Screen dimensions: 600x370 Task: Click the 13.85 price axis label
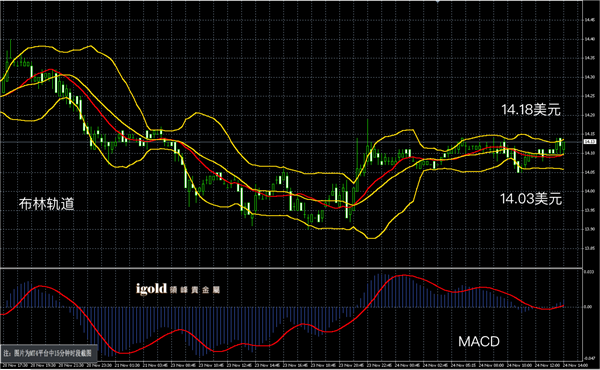590,248
